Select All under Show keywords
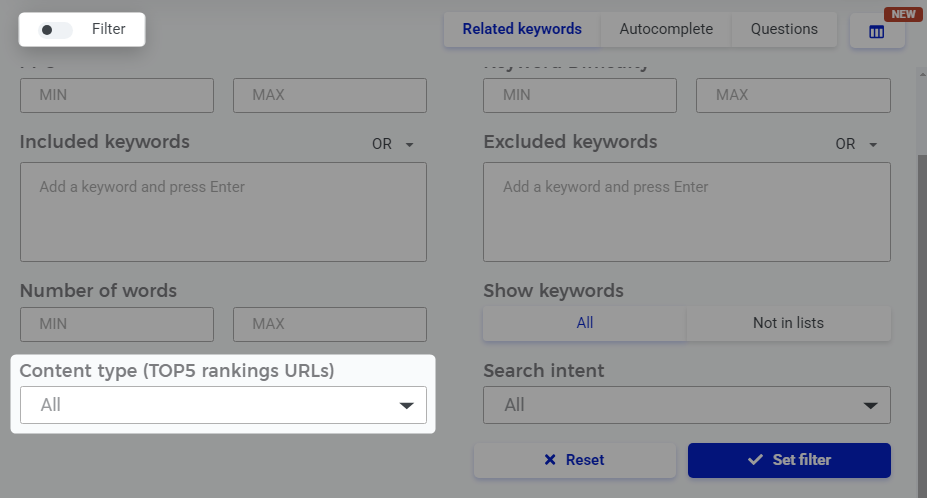This screenshot has height=498, width=927. click(x=585, y=323)
